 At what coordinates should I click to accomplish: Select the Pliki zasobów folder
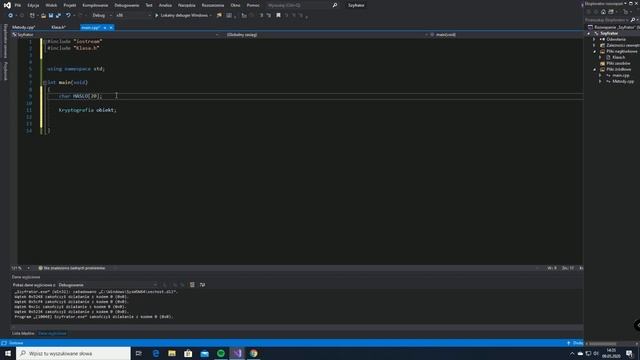pos(618,64)
